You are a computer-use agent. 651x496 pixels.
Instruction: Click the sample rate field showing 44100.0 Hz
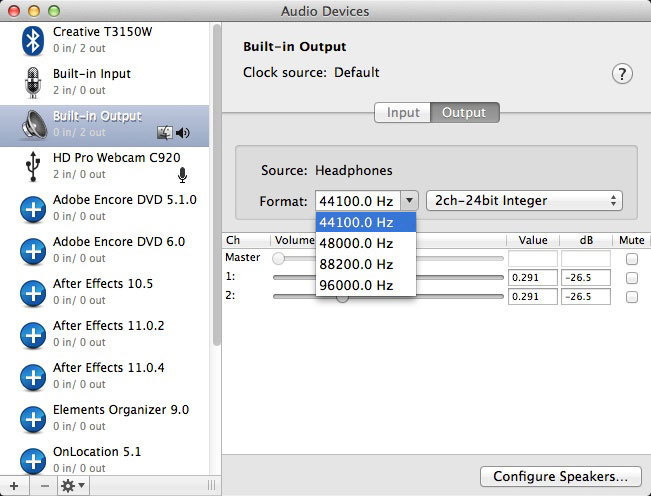358,201
